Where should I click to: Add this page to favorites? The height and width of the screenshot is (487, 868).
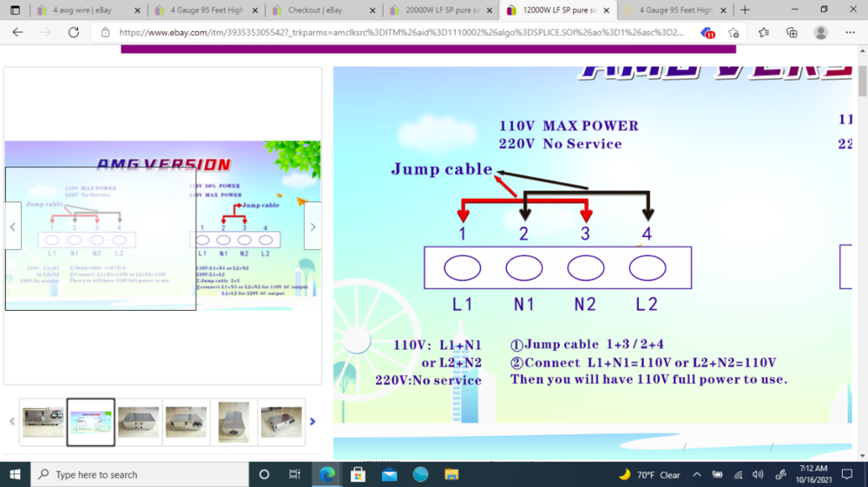pos(734,33)
